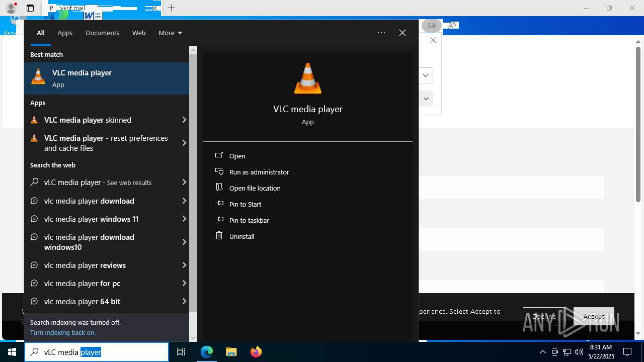The height and width of the screenshot is (362, 644).
Task: Close the search panel
Action: (403, 33)
